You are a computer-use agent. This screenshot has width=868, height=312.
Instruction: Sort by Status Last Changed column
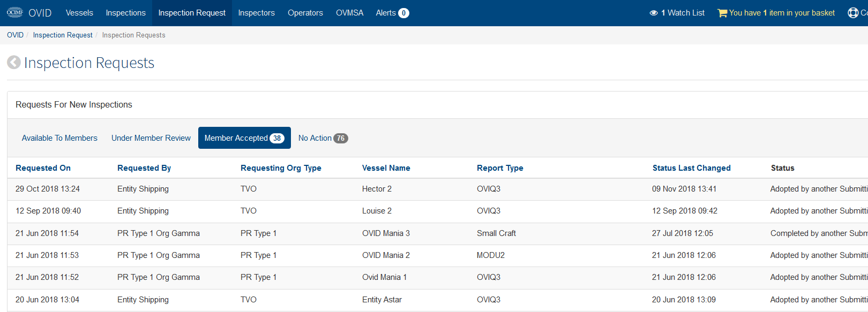pyautogui.click(x=691, y=168)
